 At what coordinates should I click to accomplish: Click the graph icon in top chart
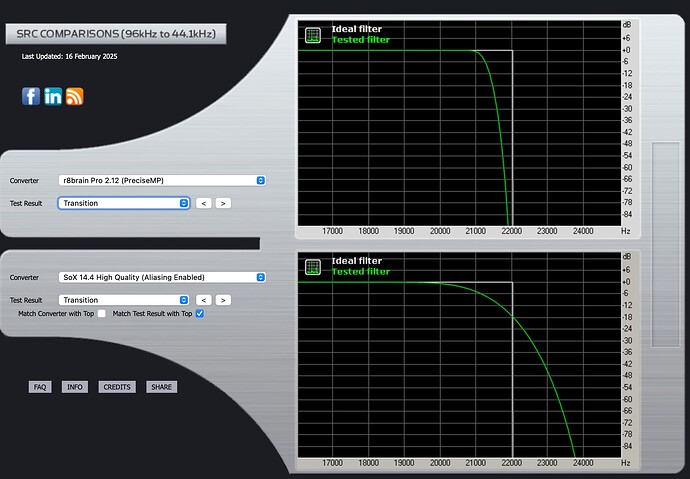(313, 35)
